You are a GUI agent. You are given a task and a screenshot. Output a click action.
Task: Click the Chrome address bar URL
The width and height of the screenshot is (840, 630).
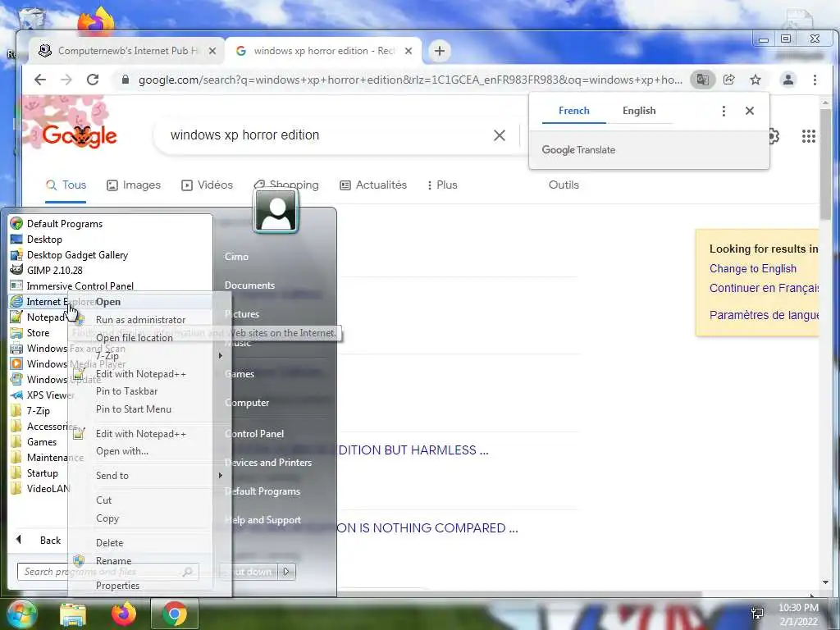pos(410,80)
